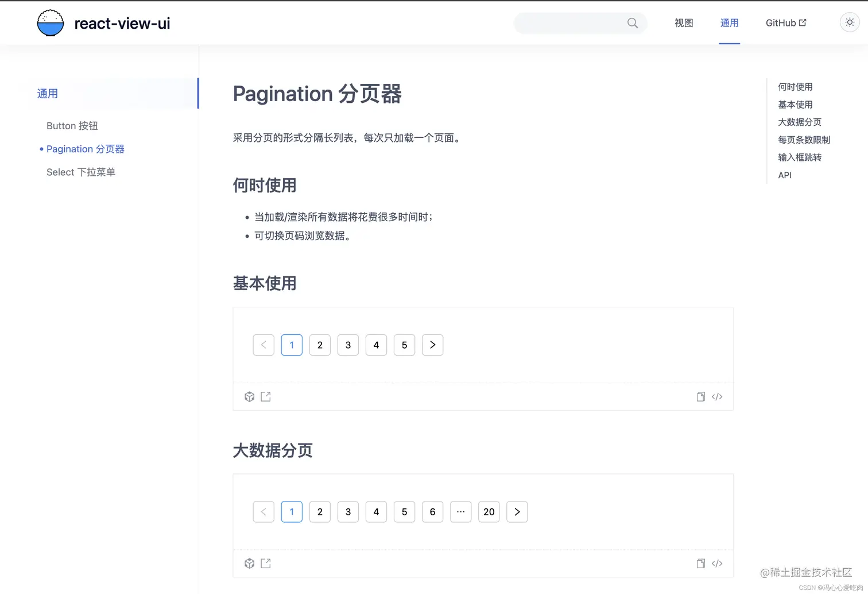Open GitHub from the top navigation
Image resolution: width=868 pixels, height=594 pixels.
tap(785, 23)
